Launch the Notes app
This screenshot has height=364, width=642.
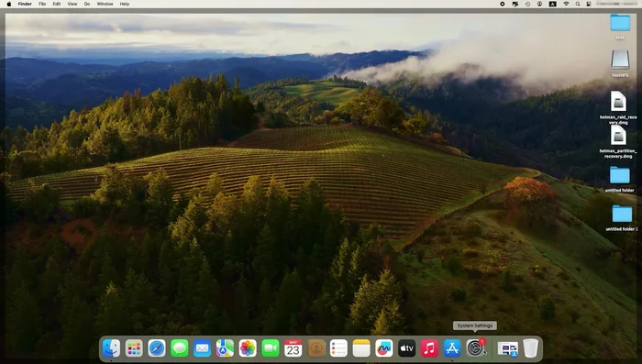pyautogui.click(x=361, y=348)
